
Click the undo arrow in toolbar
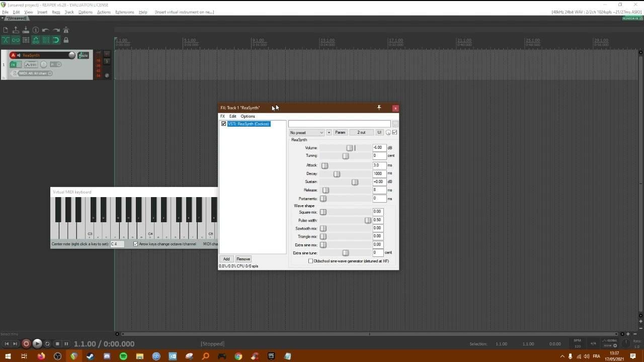click(x=46, y=30)
